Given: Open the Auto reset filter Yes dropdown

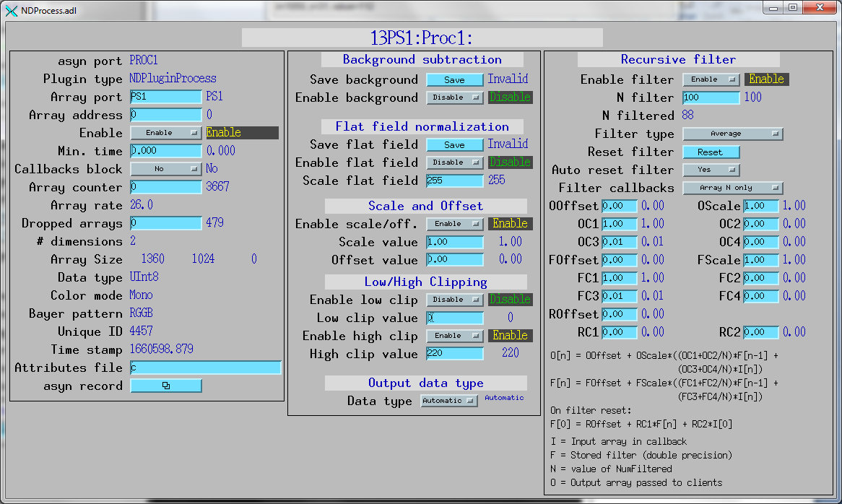Looking at the screenshot, I should 711,170.
